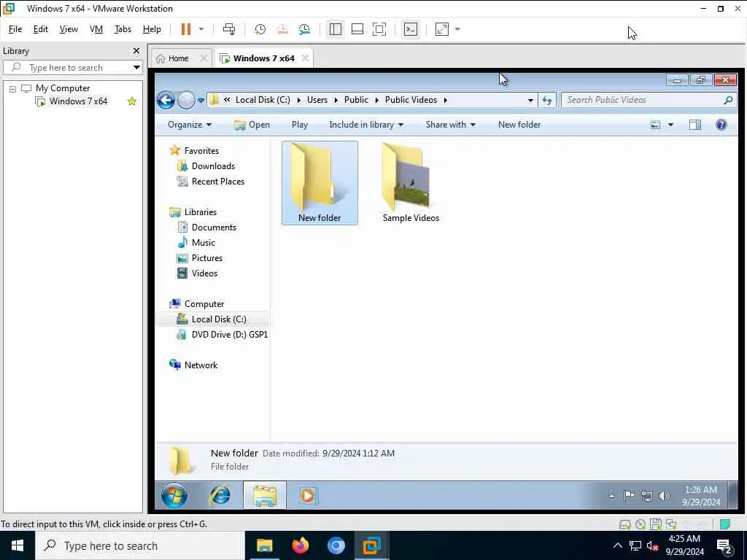The image size is (747, 560).
Task: Take a snapshot using the clock icon
Action: pyautogui.click(x=260, y=29)
